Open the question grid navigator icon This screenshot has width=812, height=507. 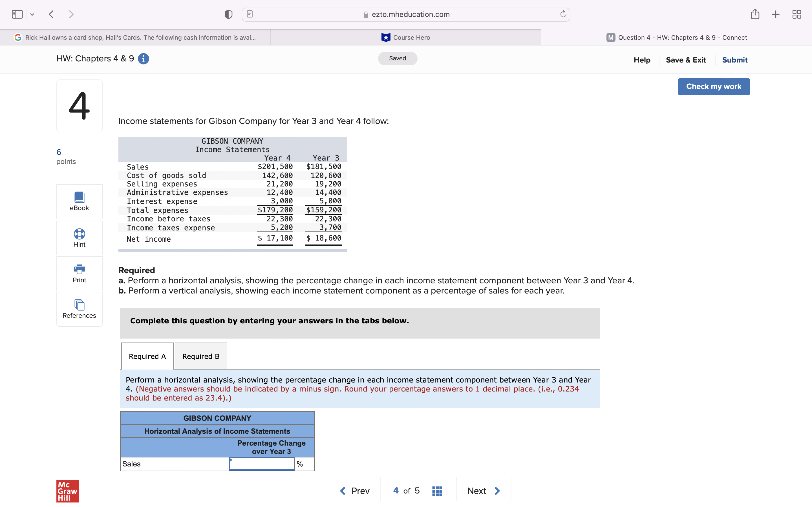pyautogui.click(x=437, y=491)
